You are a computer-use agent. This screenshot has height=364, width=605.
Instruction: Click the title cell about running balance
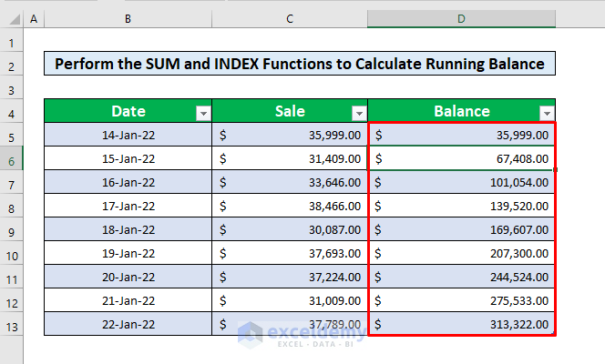[x=299, y=64]
